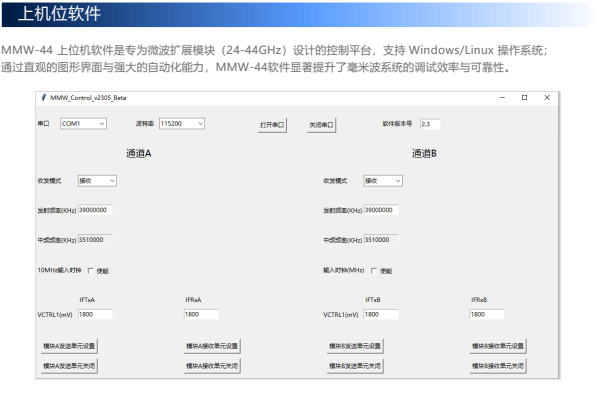The width and height of the screenshot is (602, 394).
Task: Click the 通道A heading text
Action: [139, 154]
